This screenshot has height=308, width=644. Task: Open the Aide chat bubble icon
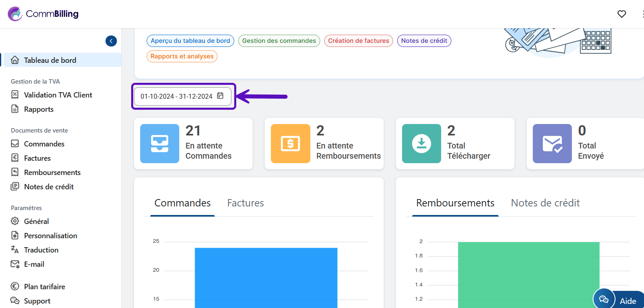click(604, 300)
